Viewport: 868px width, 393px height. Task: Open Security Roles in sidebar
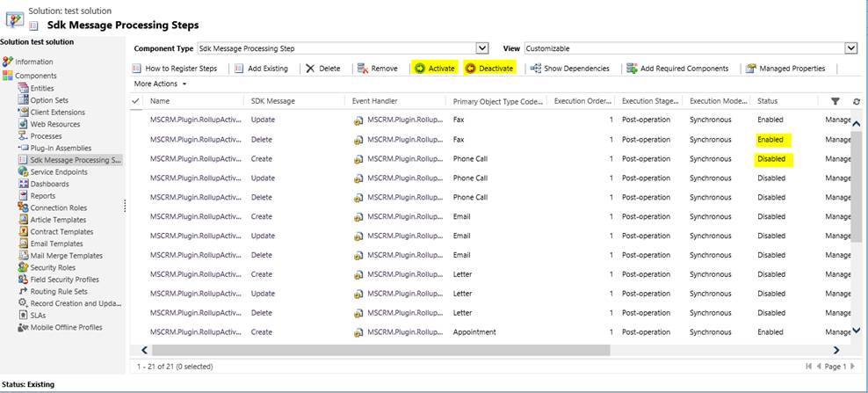coord(53,267)
